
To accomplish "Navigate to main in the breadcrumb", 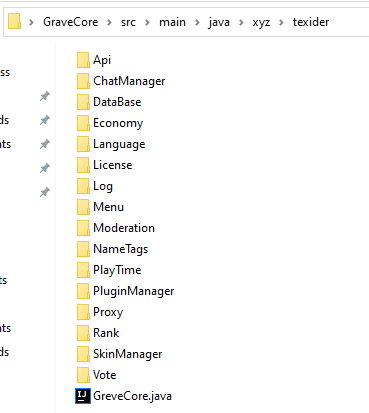I will (x=172, y=22).
